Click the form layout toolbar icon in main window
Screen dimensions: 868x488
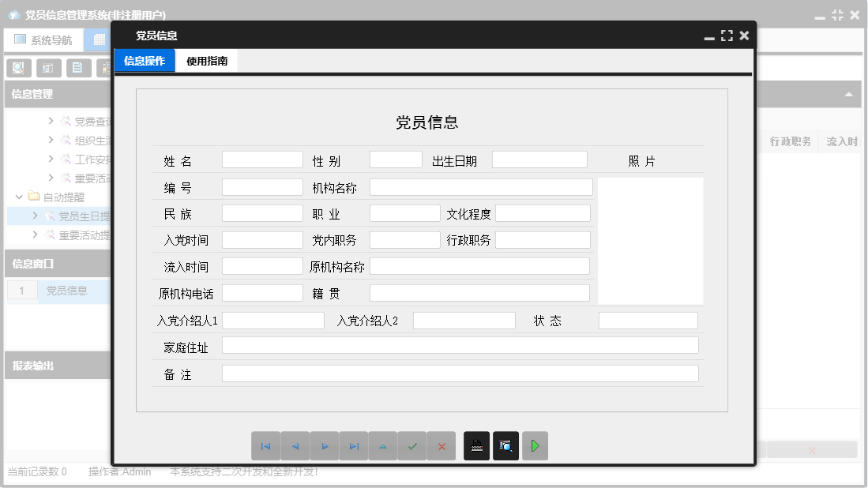point(49,68)
